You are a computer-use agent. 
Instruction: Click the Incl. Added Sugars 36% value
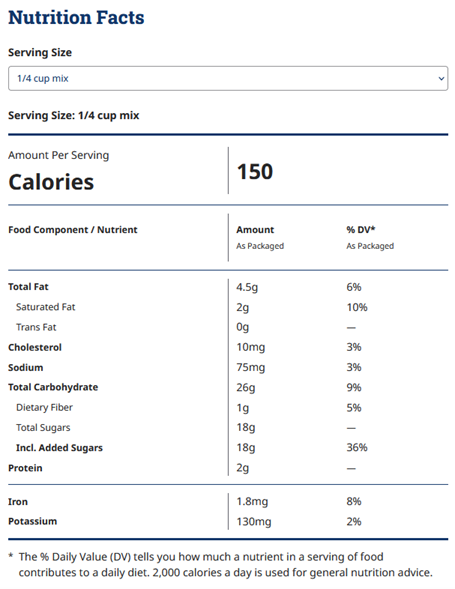coord(357,447)
